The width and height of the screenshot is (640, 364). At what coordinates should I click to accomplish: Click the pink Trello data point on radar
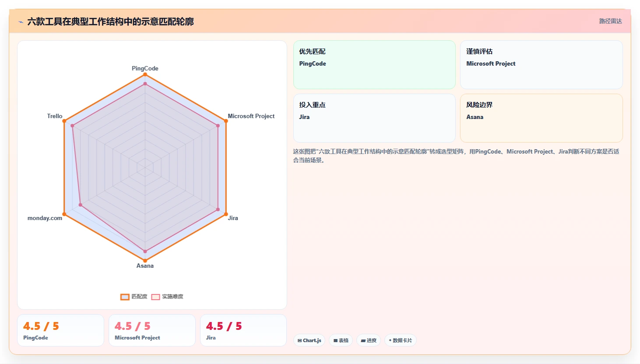72,126
